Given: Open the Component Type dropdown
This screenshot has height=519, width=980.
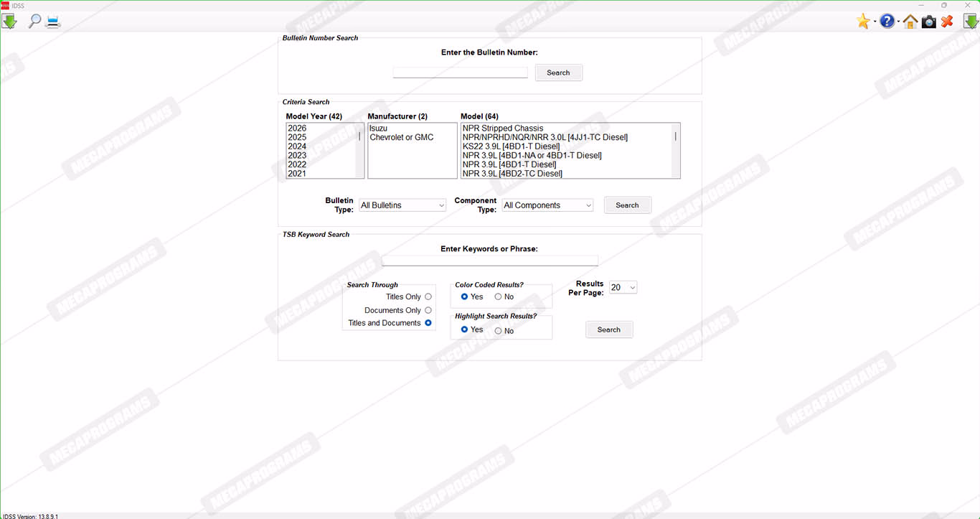Looking at the screenshot, I should click(548, 205).
